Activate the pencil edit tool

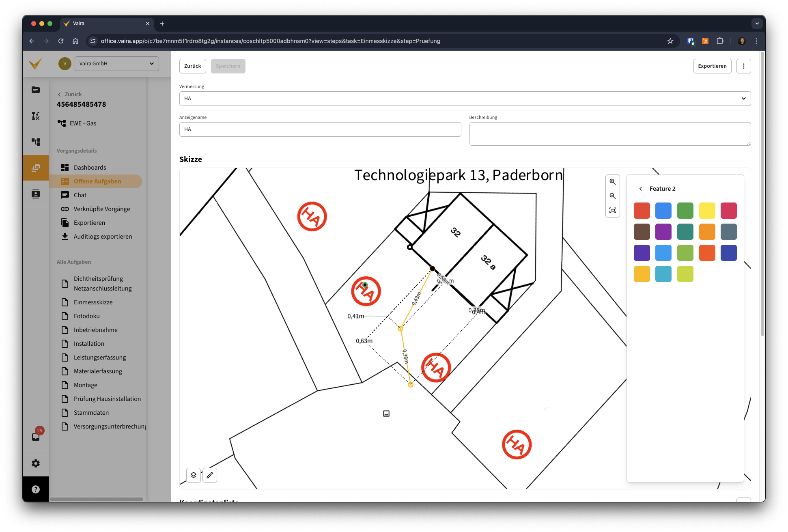(210, 475)
